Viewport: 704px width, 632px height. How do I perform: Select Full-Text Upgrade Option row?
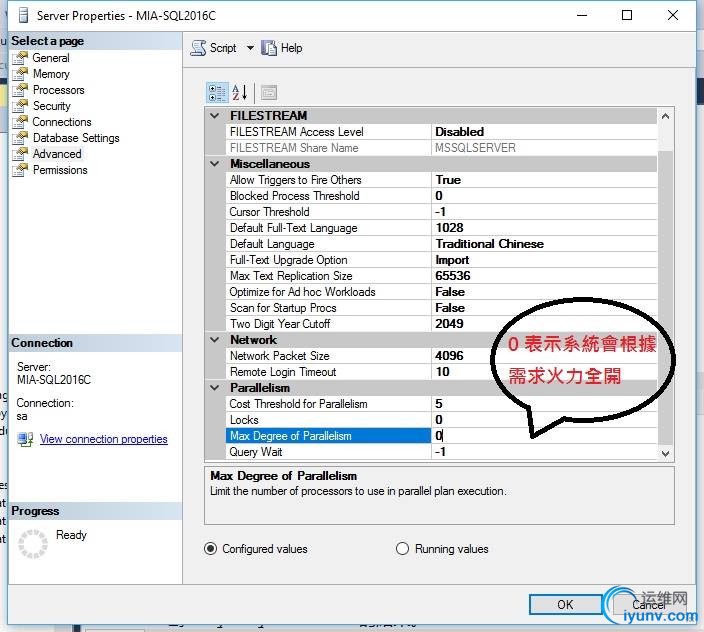441,260
